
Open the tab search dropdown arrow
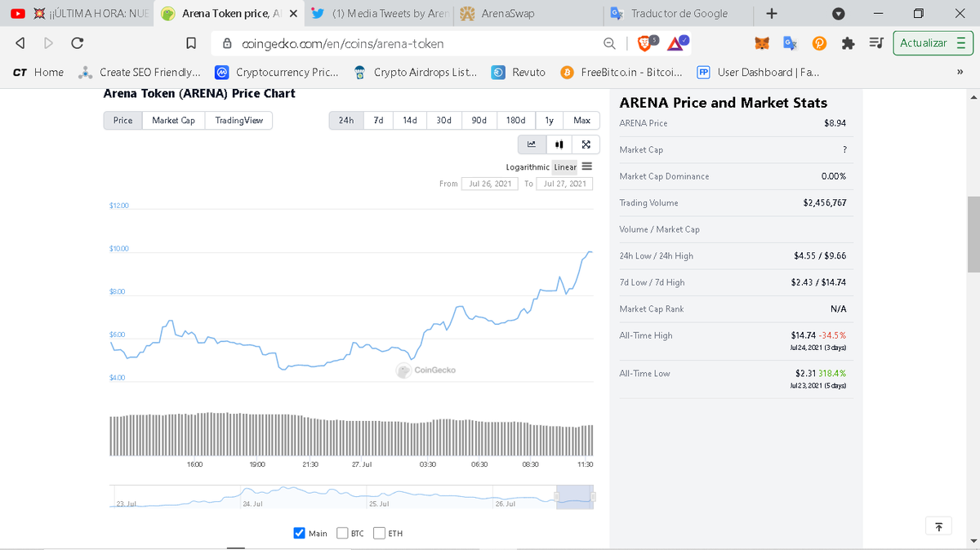click(837, 14)
